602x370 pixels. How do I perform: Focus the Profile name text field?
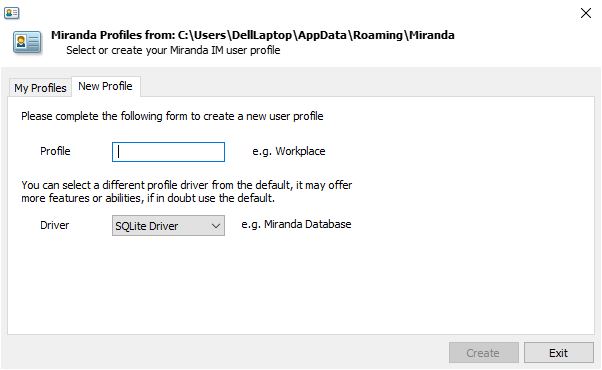coord(168,152)
